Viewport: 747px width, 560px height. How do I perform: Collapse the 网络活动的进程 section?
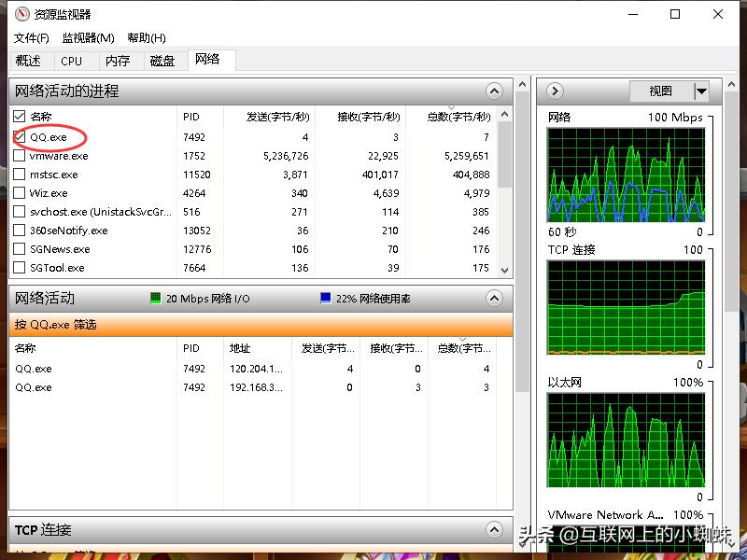pos(494,91)
